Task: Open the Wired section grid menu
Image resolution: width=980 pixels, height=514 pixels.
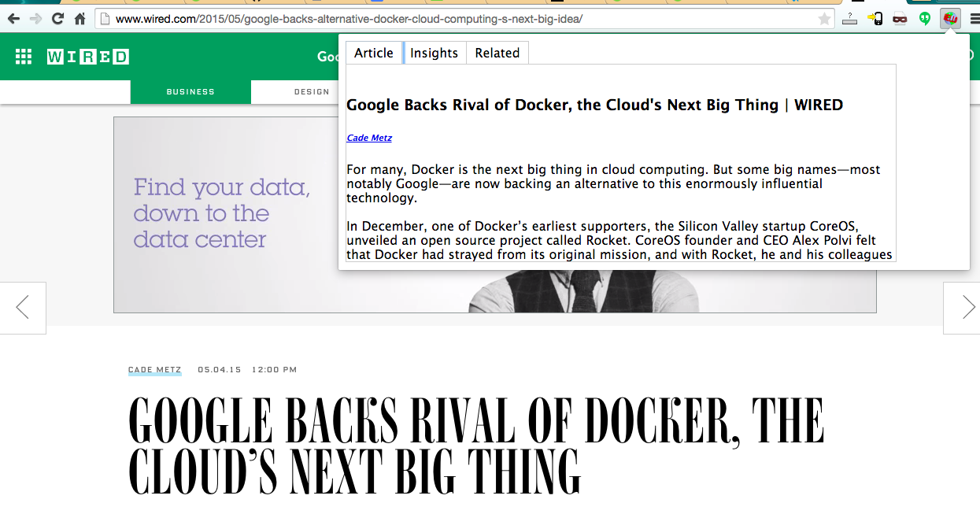Action: (x=24, y=56)
